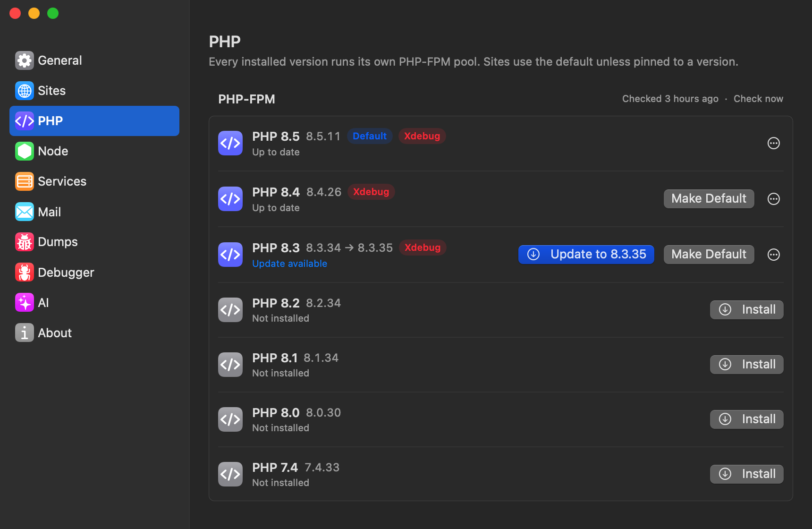Open the Debugger icon in sidebar
Image resolution: width=812 pixels, height=529 pixels.
click(25, 272)
